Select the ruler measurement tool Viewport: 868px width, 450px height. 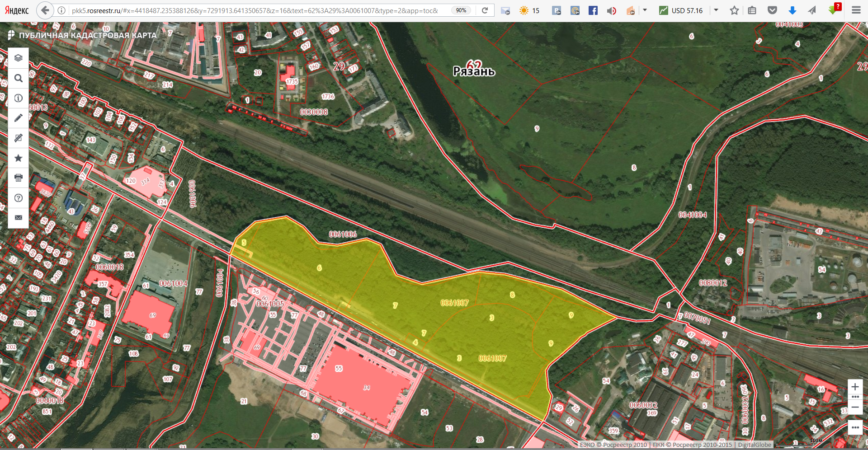(x=18, y=138)
